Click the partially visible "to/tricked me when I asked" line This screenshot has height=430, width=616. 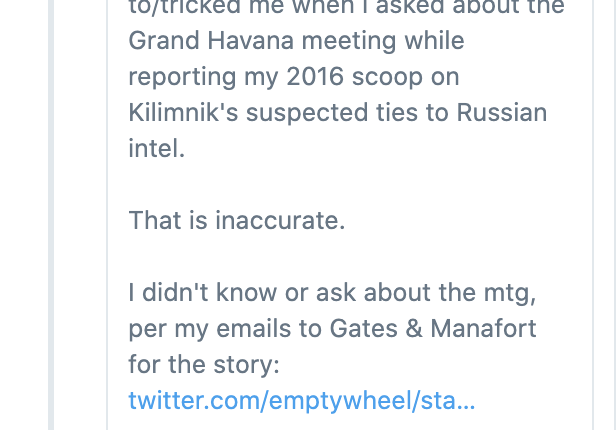tap(347, 7)
